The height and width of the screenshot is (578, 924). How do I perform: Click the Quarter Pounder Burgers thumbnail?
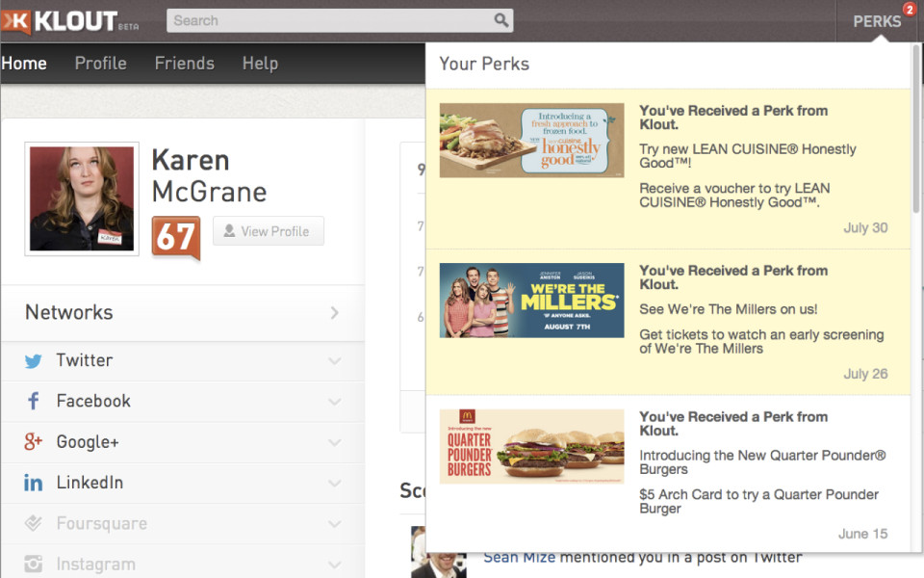(531, 446)
